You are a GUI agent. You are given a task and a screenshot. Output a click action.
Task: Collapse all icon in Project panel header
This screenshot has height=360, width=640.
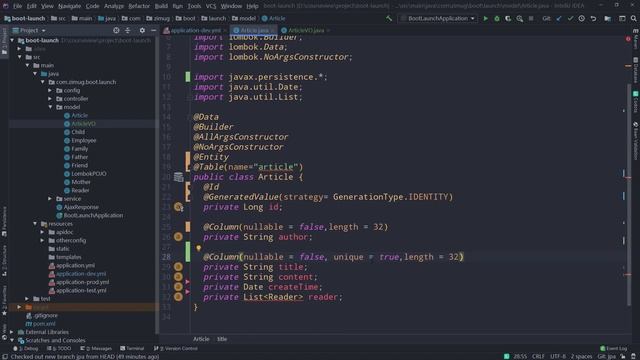(128, 30)
